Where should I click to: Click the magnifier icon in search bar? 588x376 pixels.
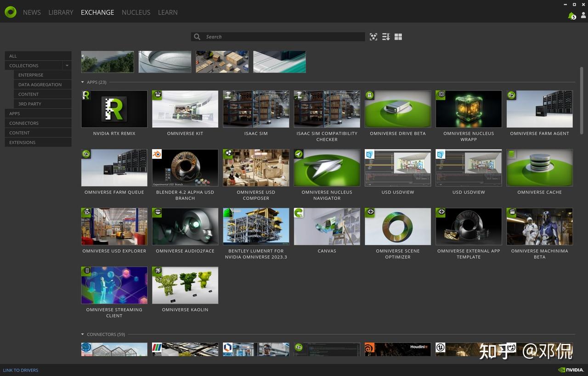tap(197, 37)
